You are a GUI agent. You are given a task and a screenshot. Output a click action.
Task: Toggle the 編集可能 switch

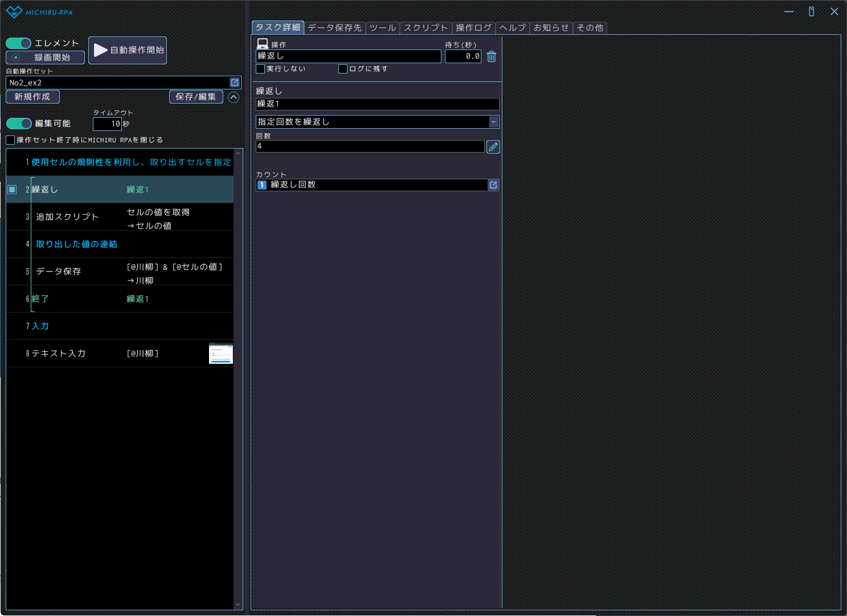click(19, 124)
